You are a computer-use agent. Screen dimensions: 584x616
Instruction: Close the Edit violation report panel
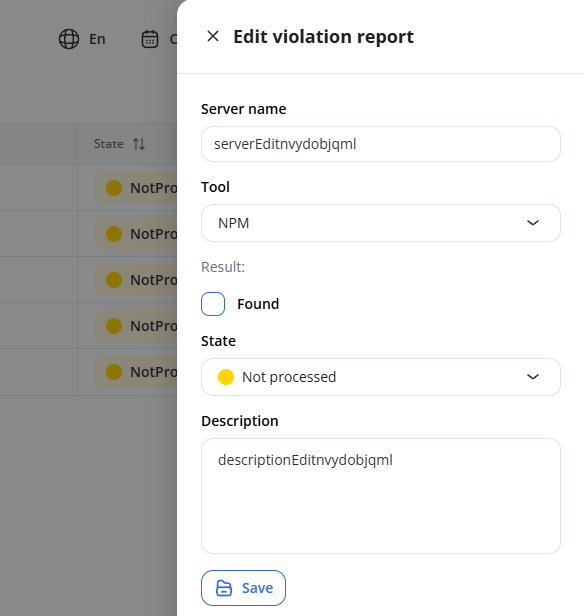[213, 37]
